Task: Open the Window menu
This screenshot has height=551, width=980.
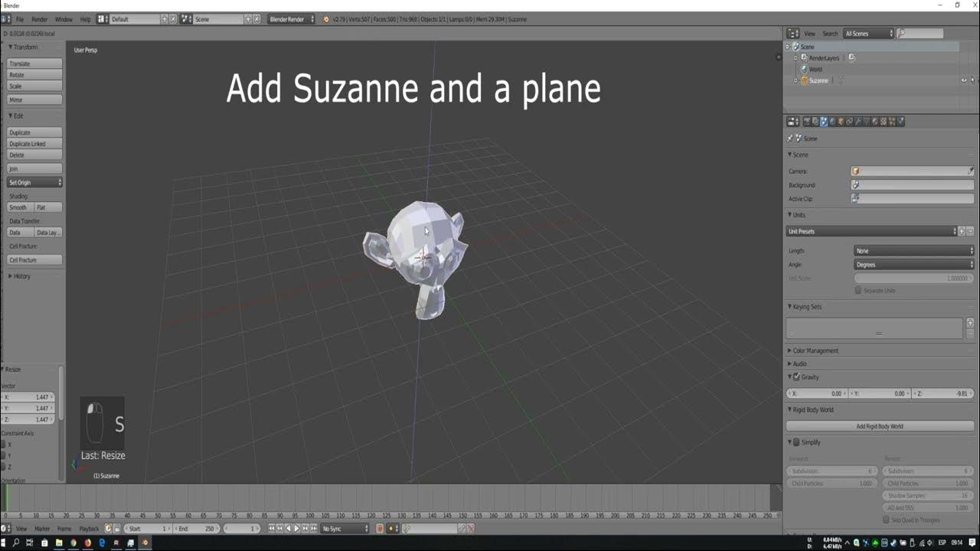Action: click(64, 19)
